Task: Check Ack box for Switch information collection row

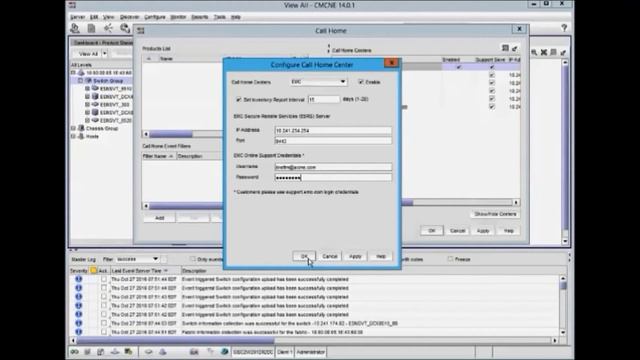Action: coord(104,323)
